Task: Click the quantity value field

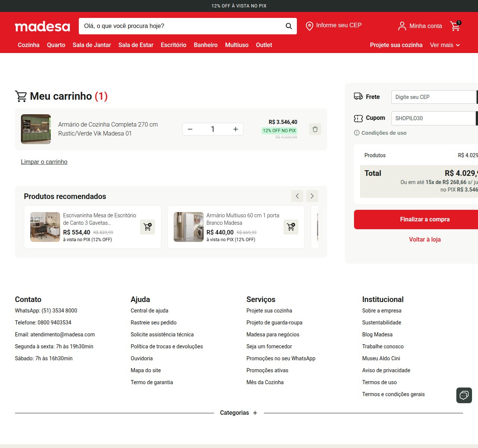Action: pyautogui.click(x=213, y=129)
